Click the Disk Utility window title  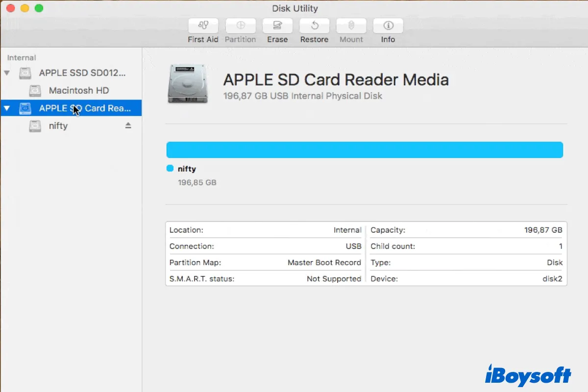tap(294, 8)
